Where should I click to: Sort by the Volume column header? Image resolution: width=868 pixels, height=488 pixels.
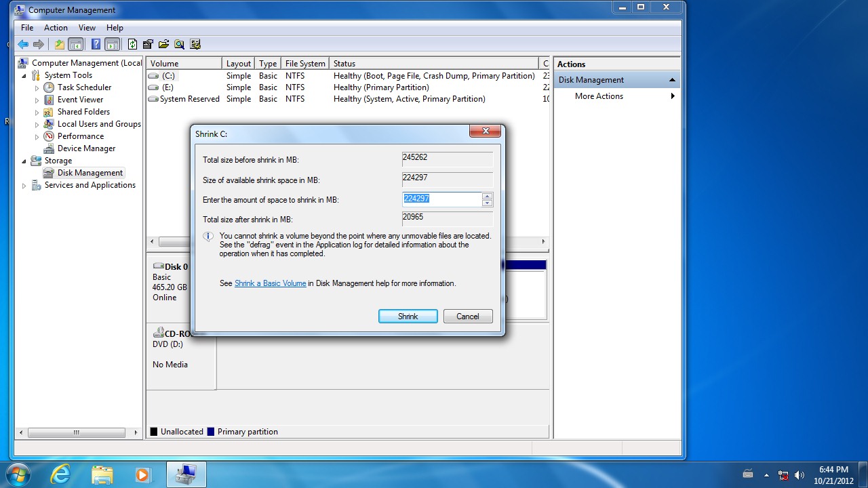point(184,64)
